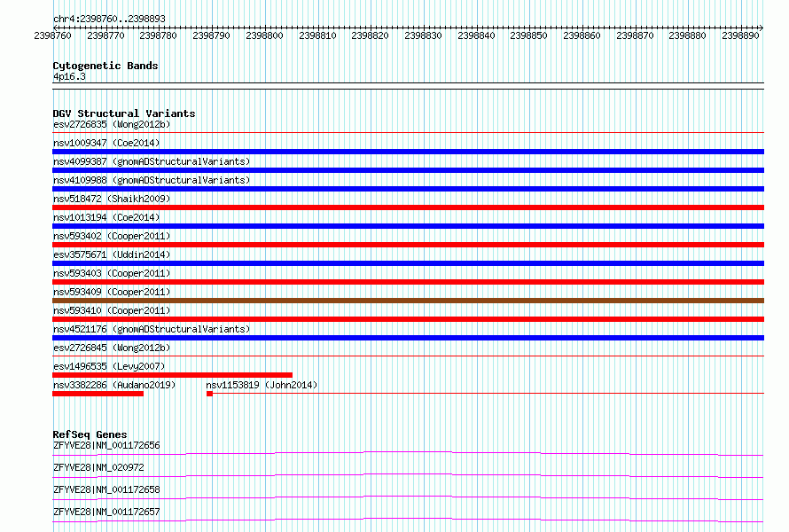
Task: Open nsv3382286 (Audano2019) label
Action: click(x=114, y=385)
